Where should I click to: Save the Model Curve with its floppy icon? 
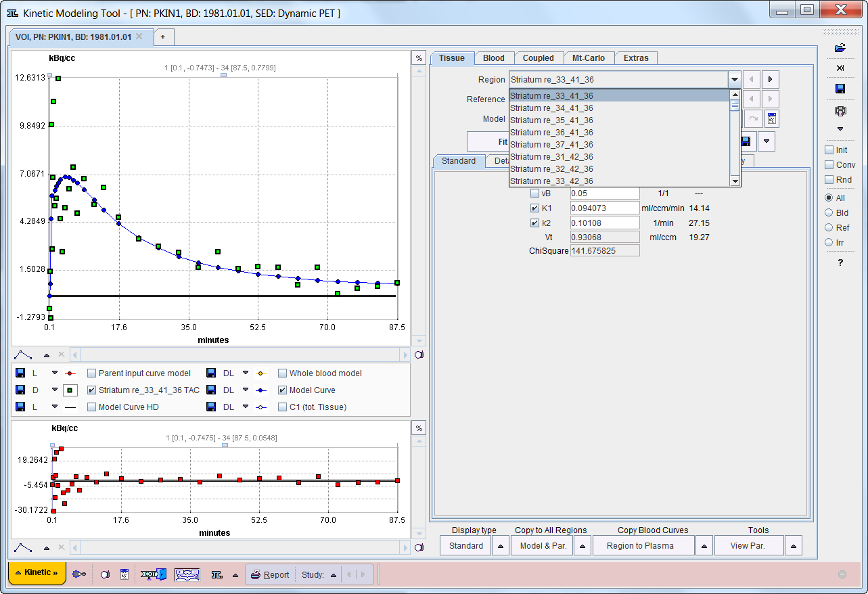(x=211, y=390)
